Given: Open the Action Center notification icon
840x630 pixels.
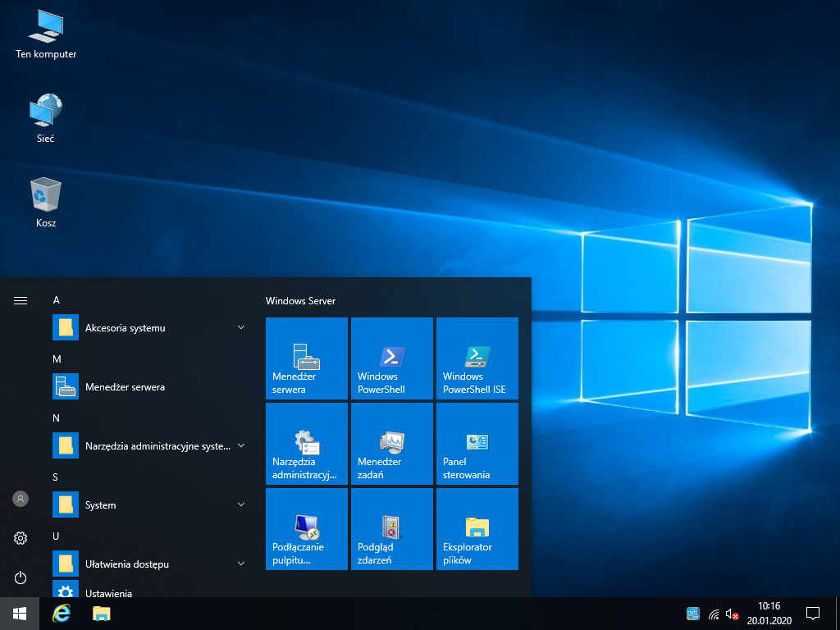Looking at the screenshot, I should [x=813, y=614].
